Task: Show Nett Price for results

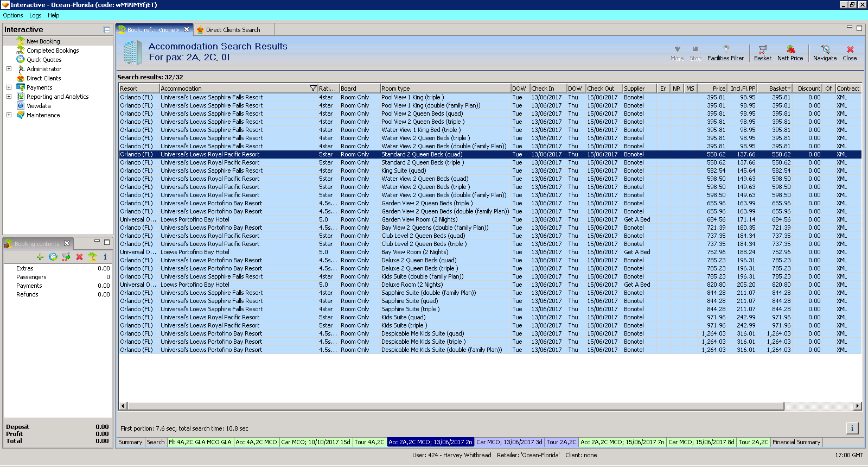Action: click(790, 52)
